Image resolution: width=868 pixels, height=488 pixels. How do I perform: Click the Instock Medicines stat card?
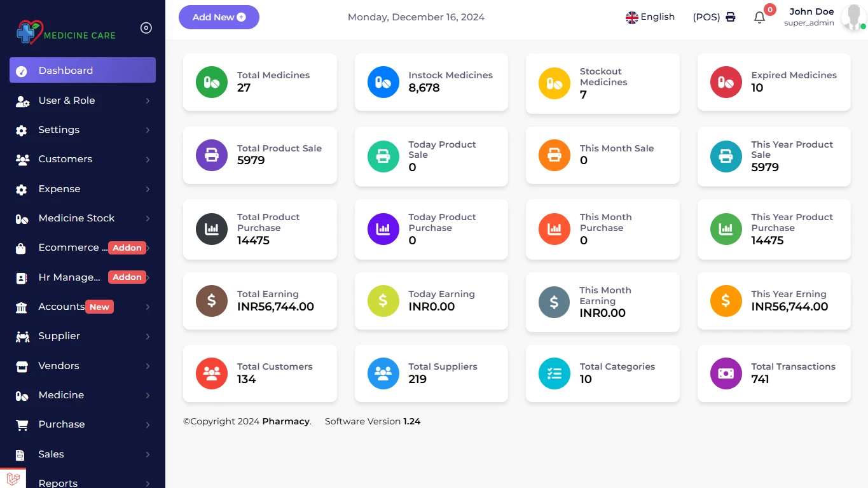[431, 82]
